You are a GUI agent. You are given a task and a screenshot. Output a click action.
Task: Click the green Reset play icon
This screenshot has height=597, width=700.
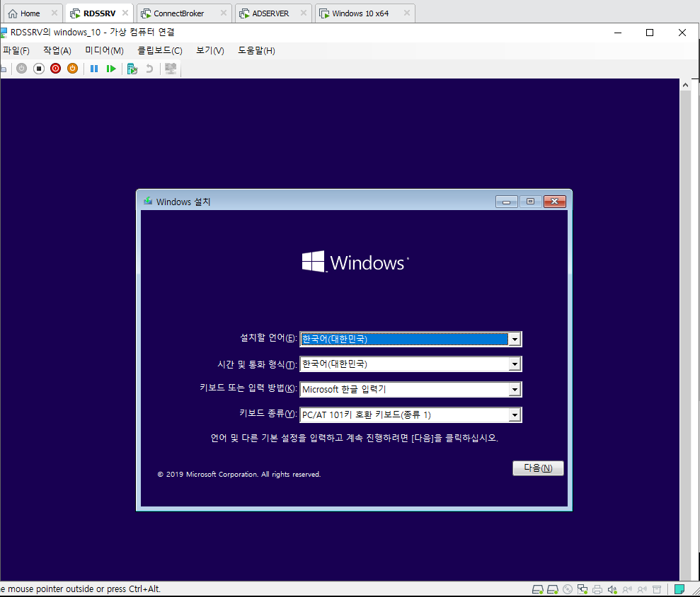tap(111, 69)
